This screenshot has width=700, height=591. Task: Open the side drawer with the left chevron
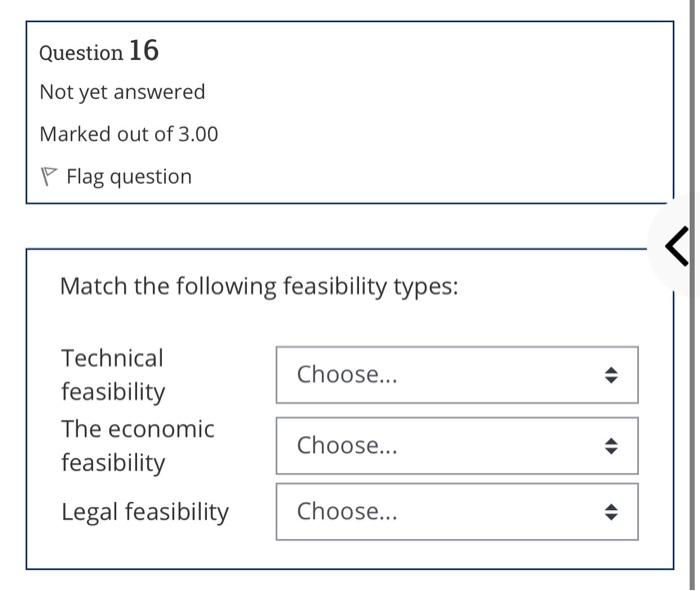[676, 246]
